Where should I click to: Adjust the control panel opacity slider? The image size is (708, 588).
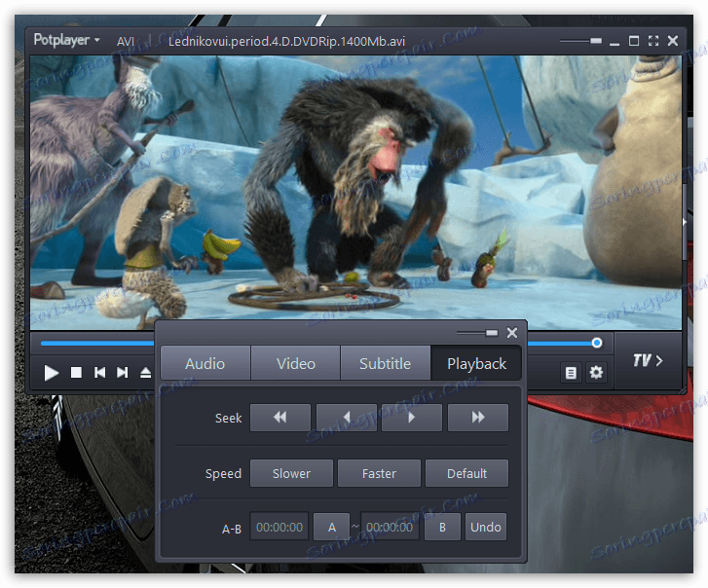point(477,333)
